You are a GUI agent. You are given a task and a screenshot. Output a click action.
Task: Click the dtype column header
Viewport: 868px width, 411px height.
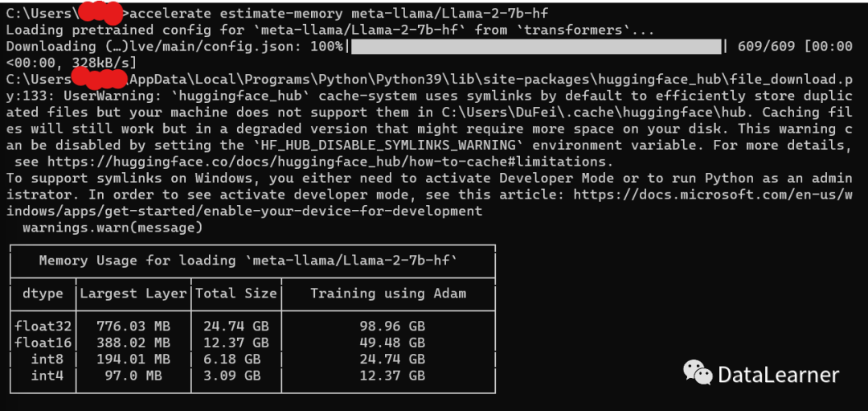tap(42, 294)
